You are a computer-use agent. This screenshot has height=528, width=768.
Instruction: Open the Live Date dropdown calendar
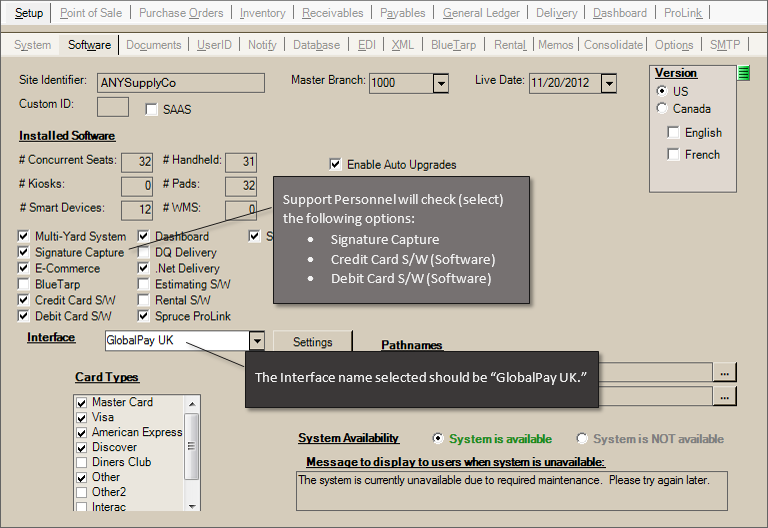[x=609, y=83]
